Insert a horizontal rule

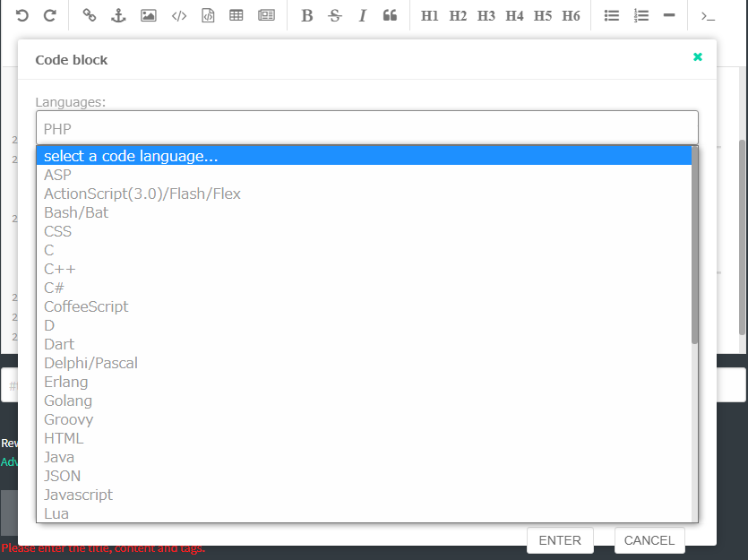coord(669,16)
